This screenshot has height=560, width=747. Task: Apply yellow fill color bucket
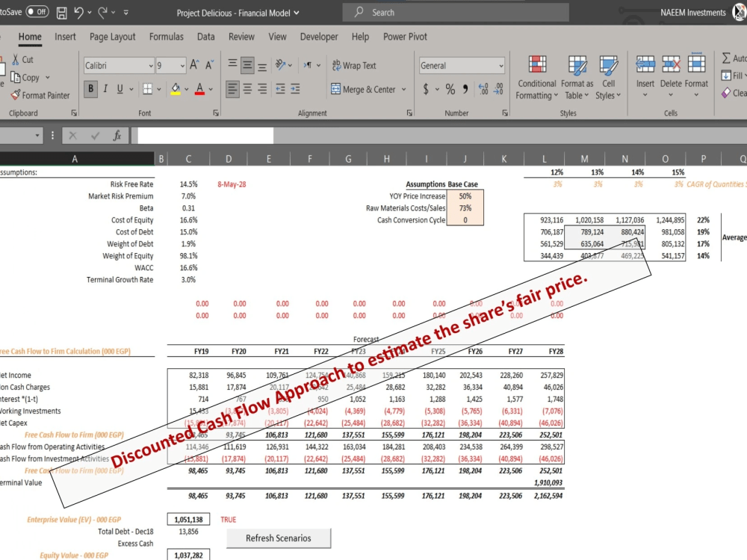[176, 89]
